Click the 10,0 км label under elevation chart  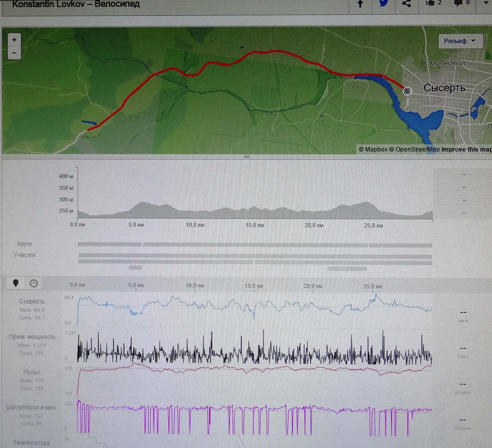195,225
